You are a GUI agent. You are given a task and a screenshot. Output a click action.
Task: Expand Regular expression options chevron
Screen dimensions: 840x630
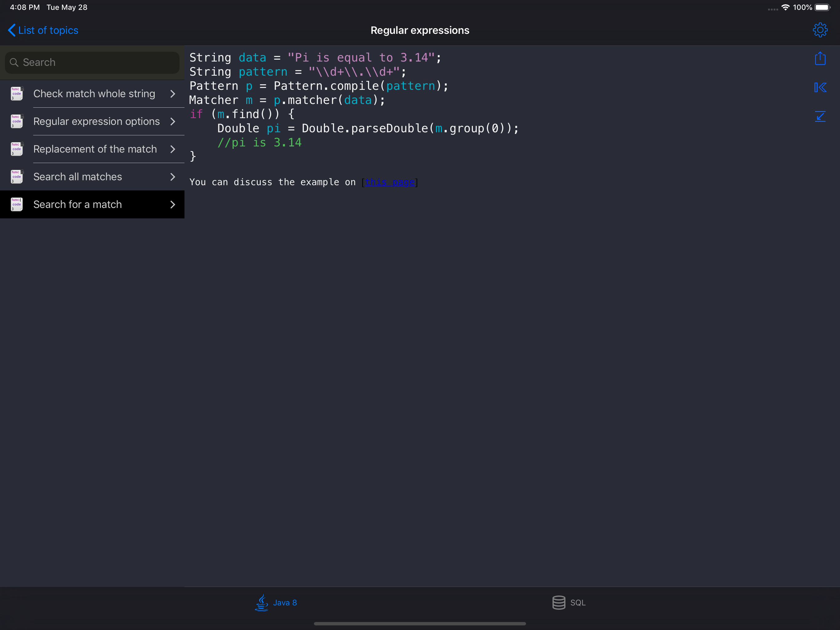(x=173, y=121)
